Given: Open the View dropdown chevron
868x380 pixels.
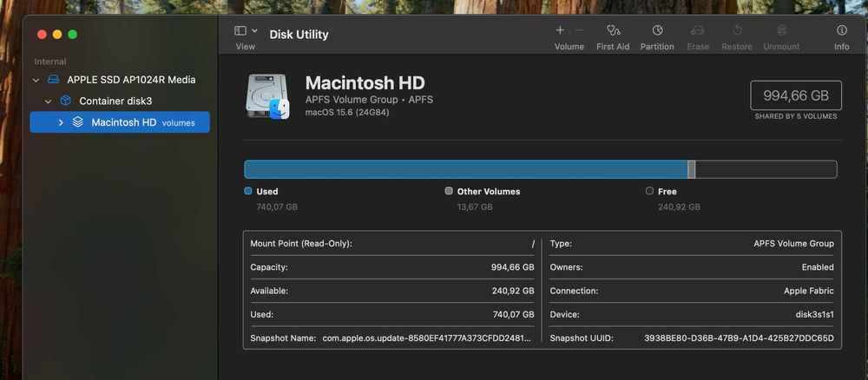Looking at the screenshot, I should click(254, 30).
